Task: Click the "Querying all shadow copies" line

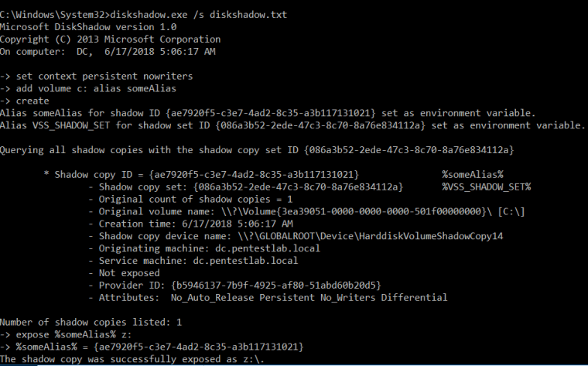Action: pyautogui.click(x=257, y=149)
